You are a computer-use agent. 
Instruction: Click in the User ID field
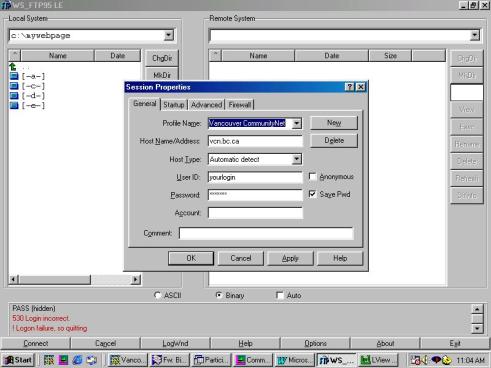click(x=255, y=177)
